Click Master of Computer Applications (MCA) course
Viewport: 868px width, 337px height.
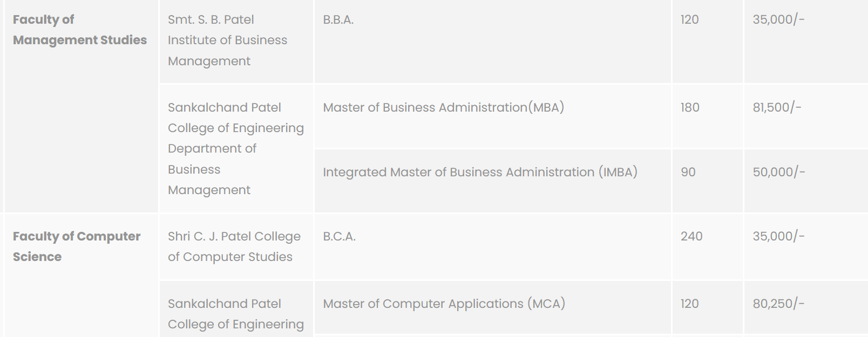coord(444,304)
